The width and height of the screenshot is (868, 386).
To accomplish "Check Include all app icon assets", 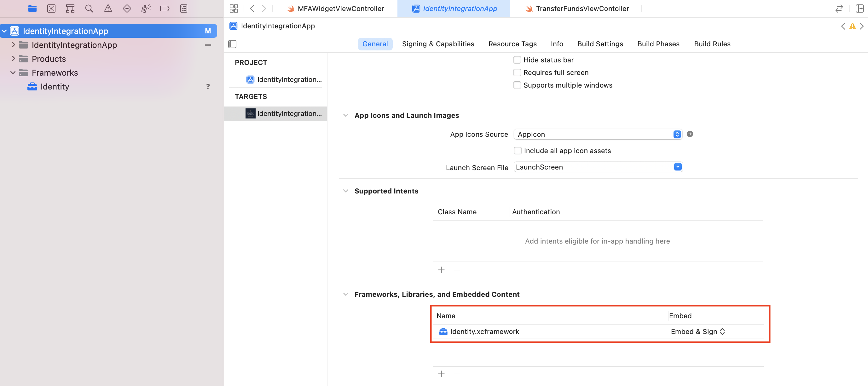I will click(x=518, y=151).
